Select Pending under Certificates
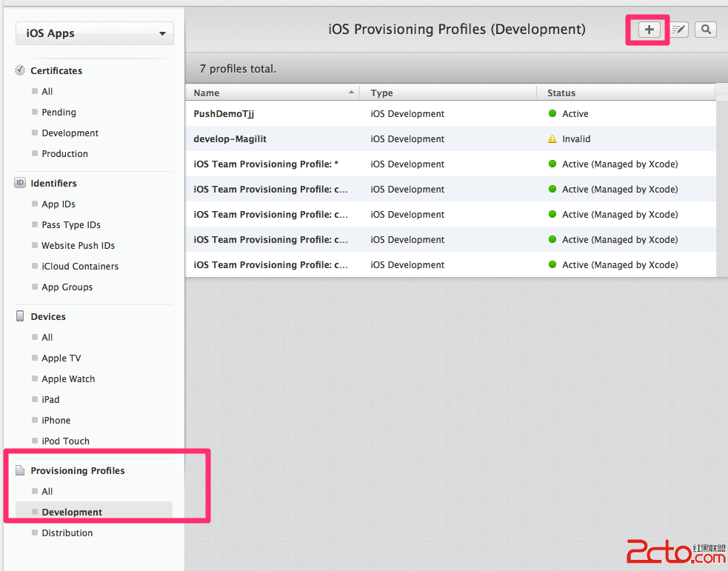The image size is (728, 571). pyautogui.click(x=59, y=112)
